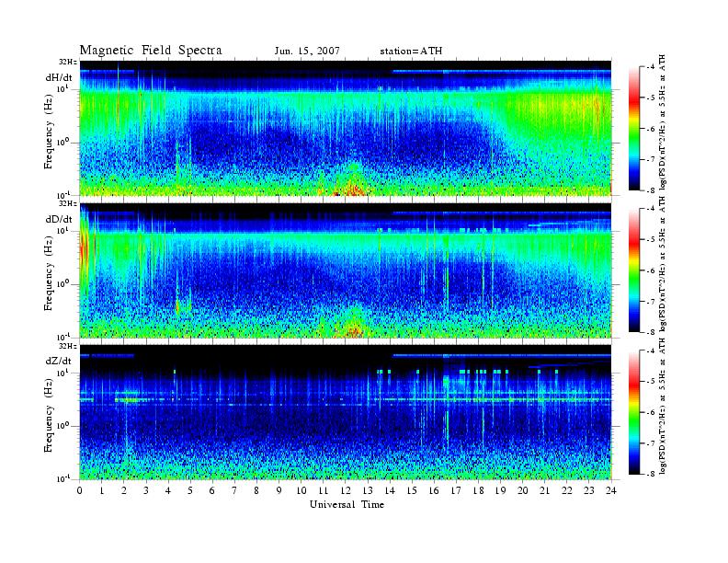
Task: Click hour 12 tick label on time axis
Action: 346,491
